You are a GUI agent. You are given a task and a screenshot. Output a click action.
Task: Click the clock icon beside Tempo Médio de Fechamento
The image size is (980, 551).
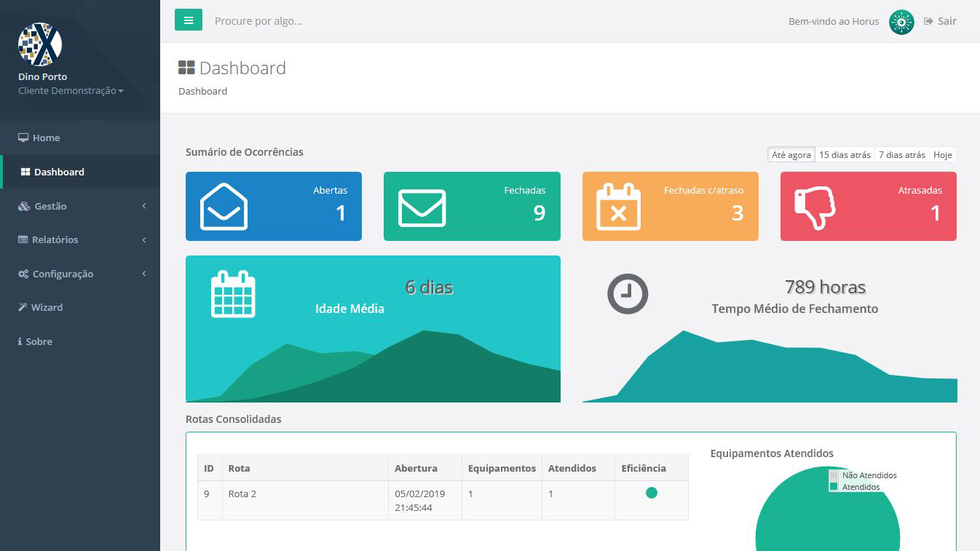click(628, 294)
